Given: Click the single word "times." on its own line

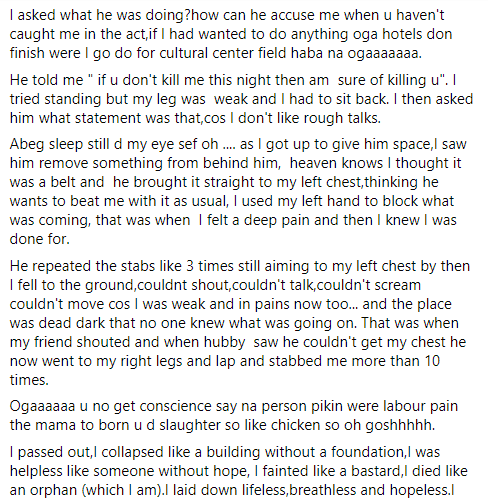Looking at the screenshot, I should point(29,380).
